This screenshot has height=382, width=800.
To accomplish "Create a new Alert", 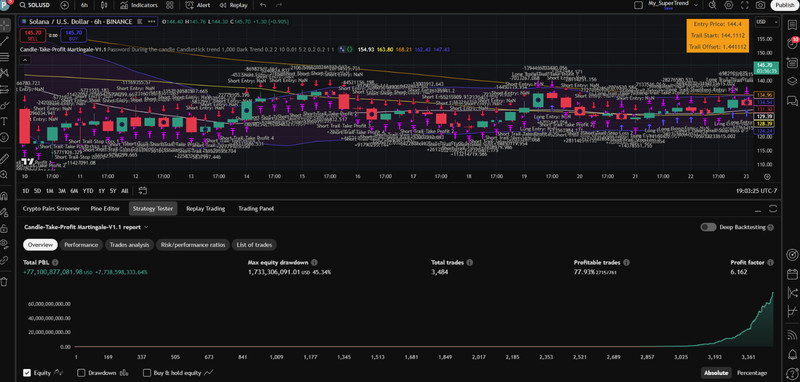I will (198, 5).
